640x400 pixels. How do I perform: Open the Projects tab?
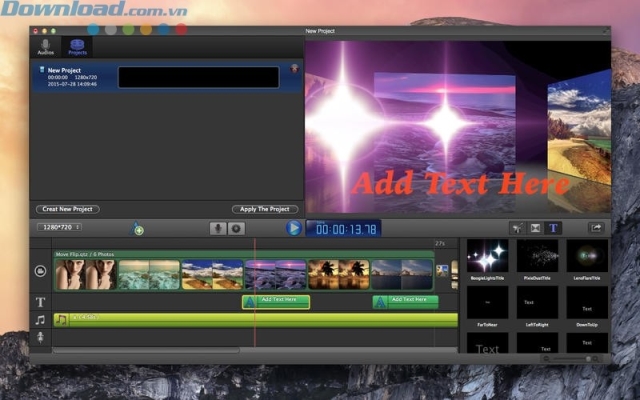(75, 47)
